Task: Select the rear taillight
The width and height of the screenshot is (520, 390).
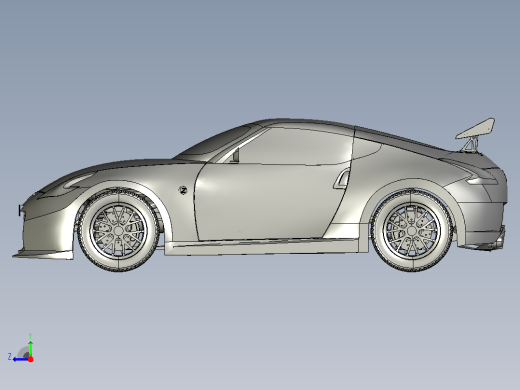Action: click(482, 181)
